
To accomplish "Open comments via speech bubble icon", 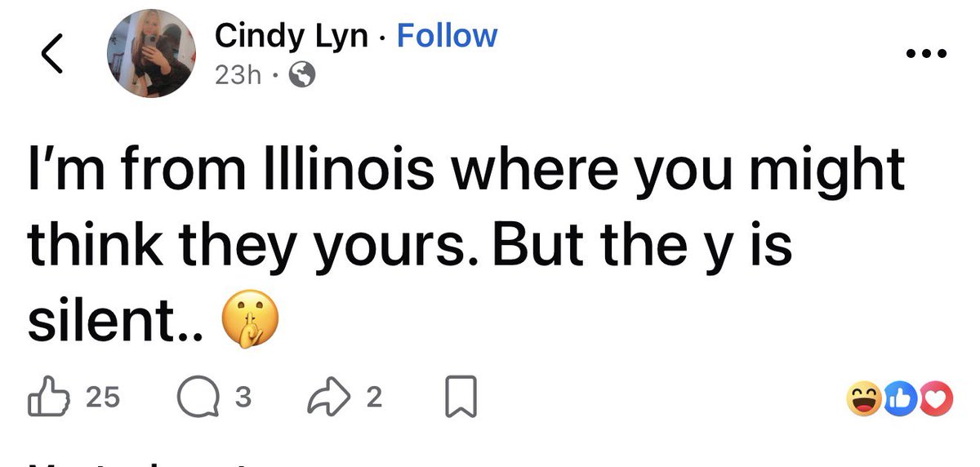I will [199, 398].
